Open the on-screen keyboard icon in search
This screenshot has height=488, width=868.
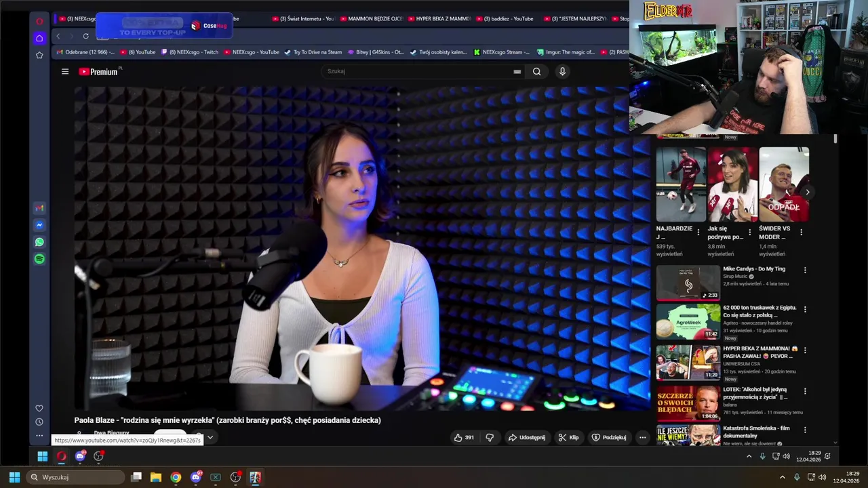point(517,71)
